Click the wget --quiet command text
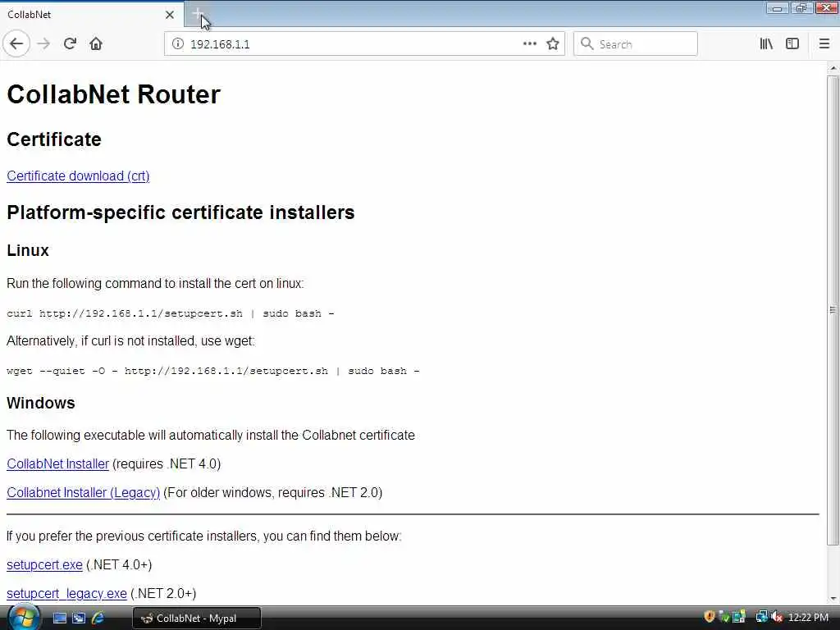The width and height of the screenshot is (840, 630). coord(213,371)
